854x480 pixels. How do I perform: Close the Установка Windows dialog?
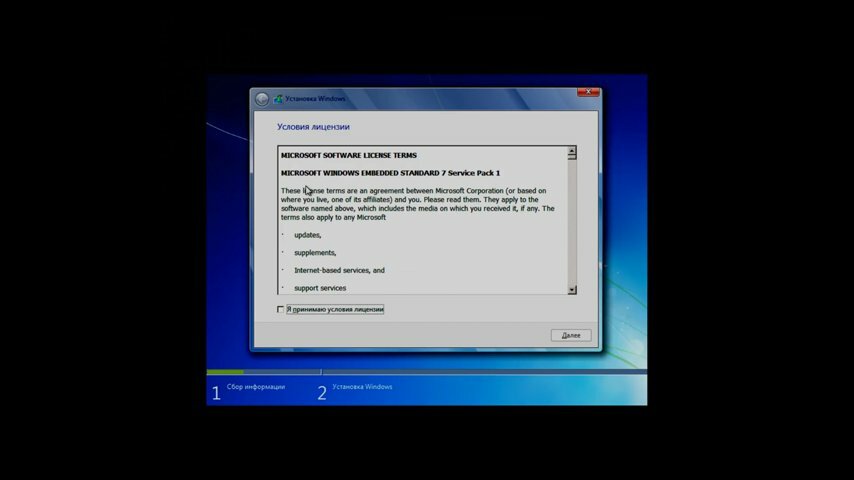[x=588, y=92]
